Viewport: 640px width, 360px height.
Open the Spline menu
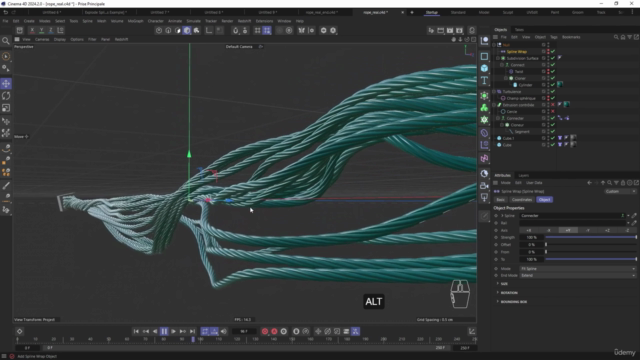(87, 21)
